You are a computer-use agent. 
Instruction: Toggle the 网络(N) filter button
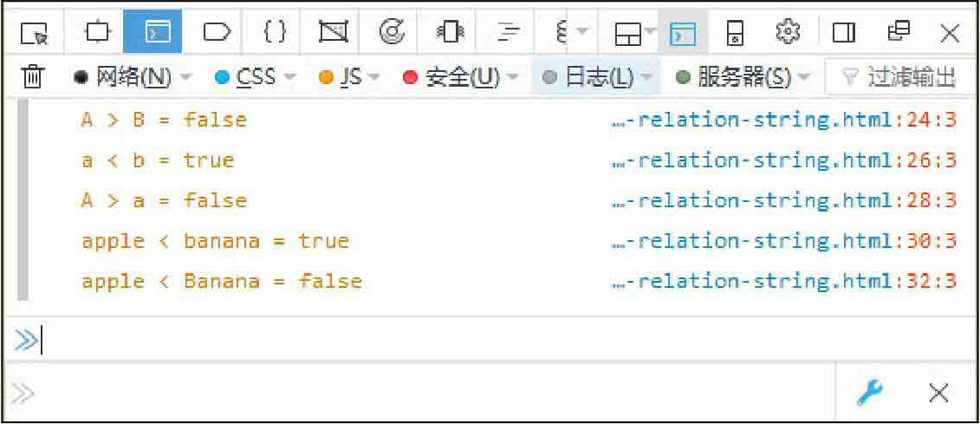coord(122,77)
